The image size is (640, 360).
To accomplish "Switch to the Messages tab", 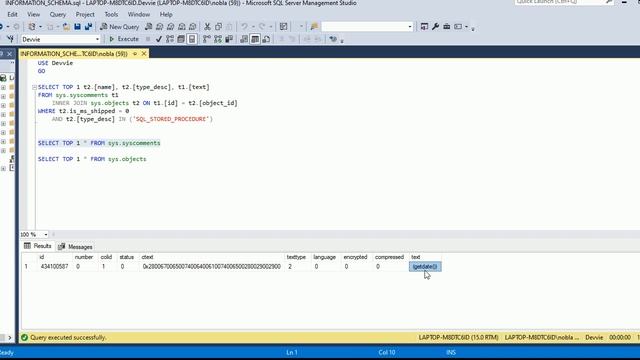I will coord(76,247).
